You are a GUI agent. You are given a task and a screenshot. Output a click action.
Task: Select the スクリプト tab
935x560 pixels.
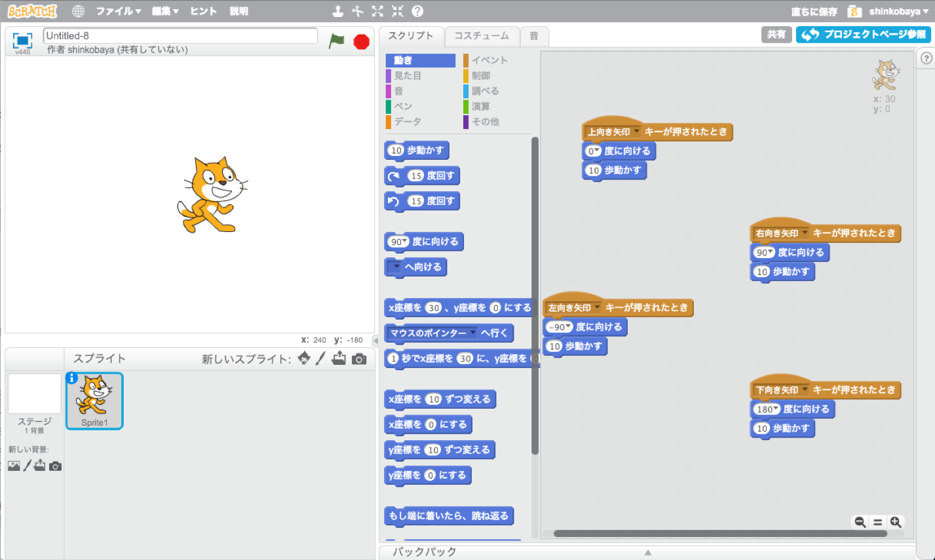[x=411, y=36]
